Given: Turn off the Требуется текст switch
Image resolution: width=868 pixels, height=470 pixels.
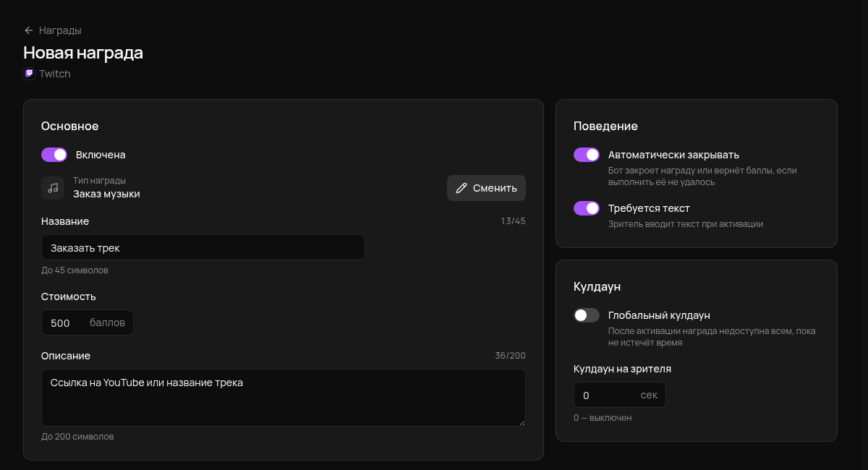Looking at the screenshot, I should tap(587, 208).
